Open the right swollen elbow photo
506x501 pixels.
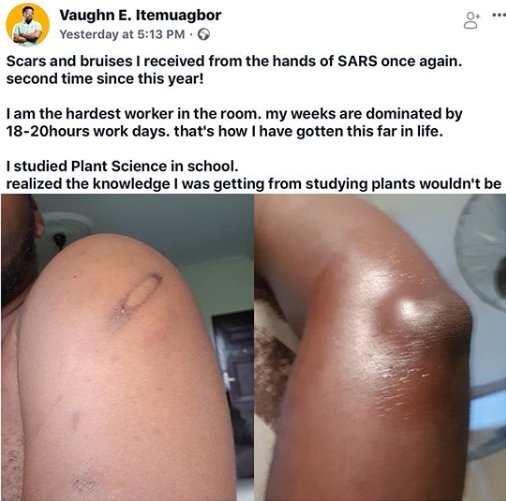380,347
